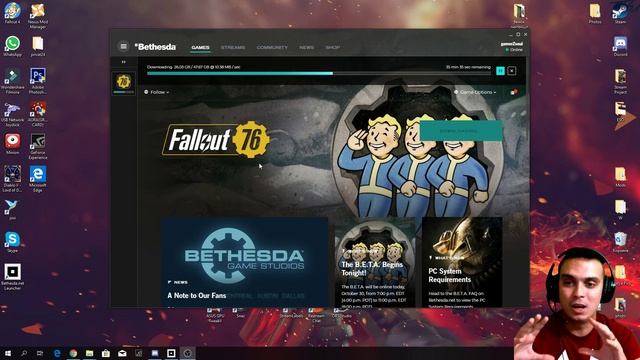This screenshot has width=640, height=360.
Task: Open the Discord desktop shortcut
Action: click(620, 46)
